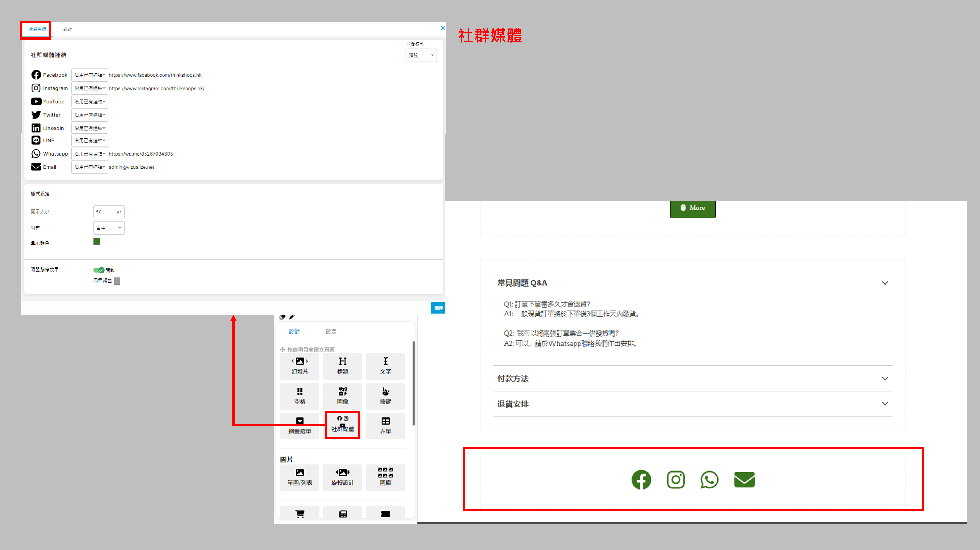The width and height of the screenshot is (980, 550).
Task: Click the green Facebook icon in preview
Action: (x=641, y=480)
